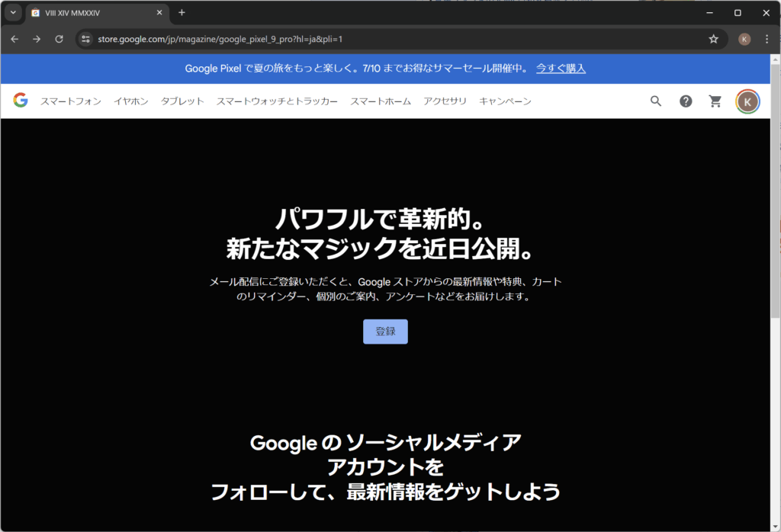
Task: Open タブレット menu item
Action: [x=182, y=101]
